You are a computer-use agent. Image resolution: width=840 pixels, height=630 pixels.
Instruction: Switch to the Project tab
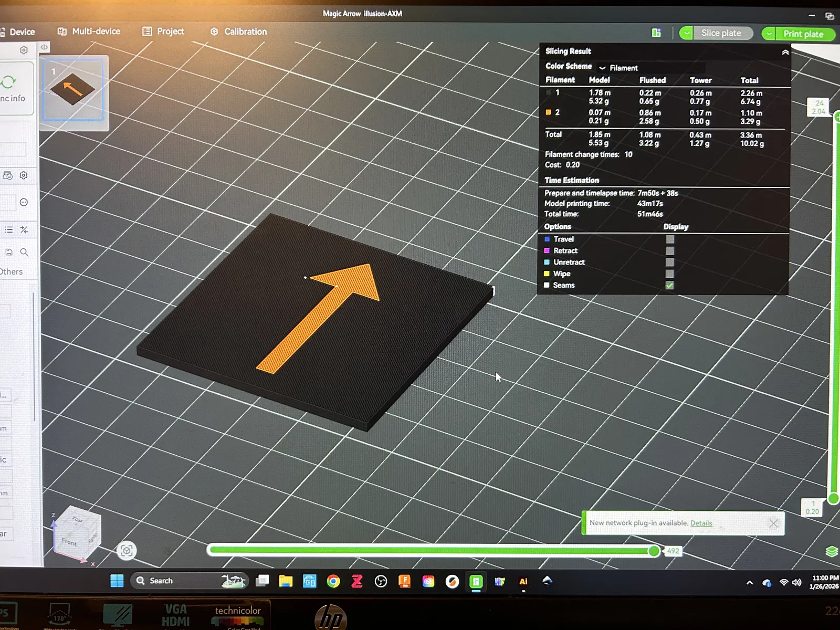tap(163, 31)
